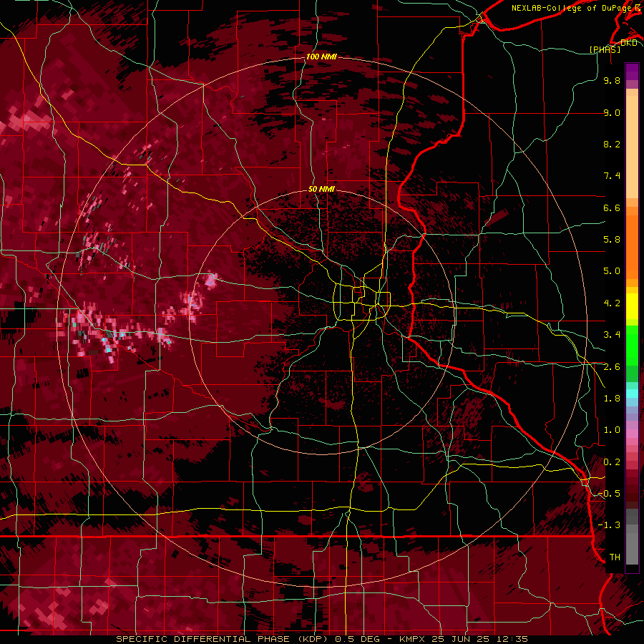Viewport: 644px width, 644px height.
Task: Click the 1.0 value on the color scale
Action: click(x=612, y=430)
